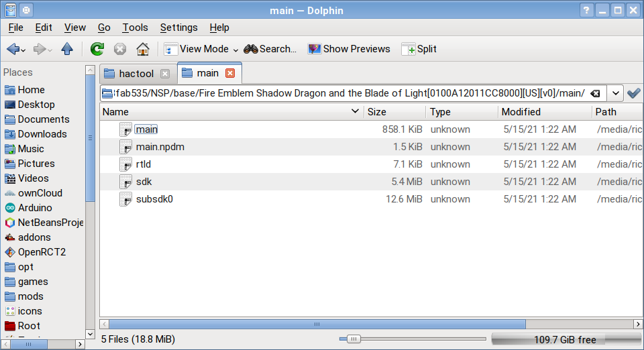Open Downloads in Places
The height and width of the screenshot is (350, 644).
[36, 133]
